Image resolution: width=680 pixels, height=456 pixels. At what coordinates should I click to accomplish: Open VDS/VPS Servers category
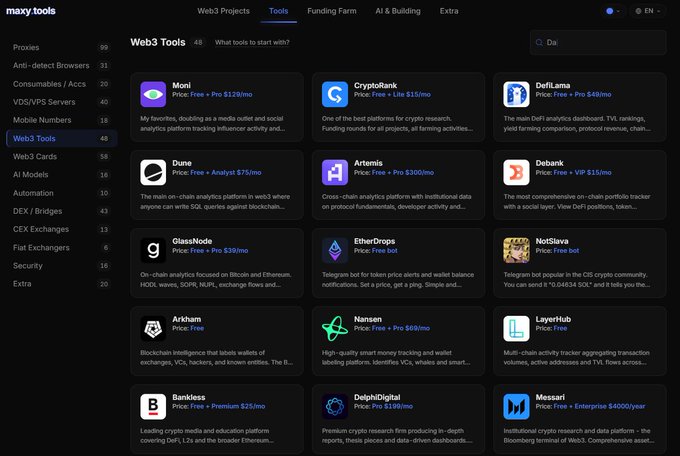62,102
